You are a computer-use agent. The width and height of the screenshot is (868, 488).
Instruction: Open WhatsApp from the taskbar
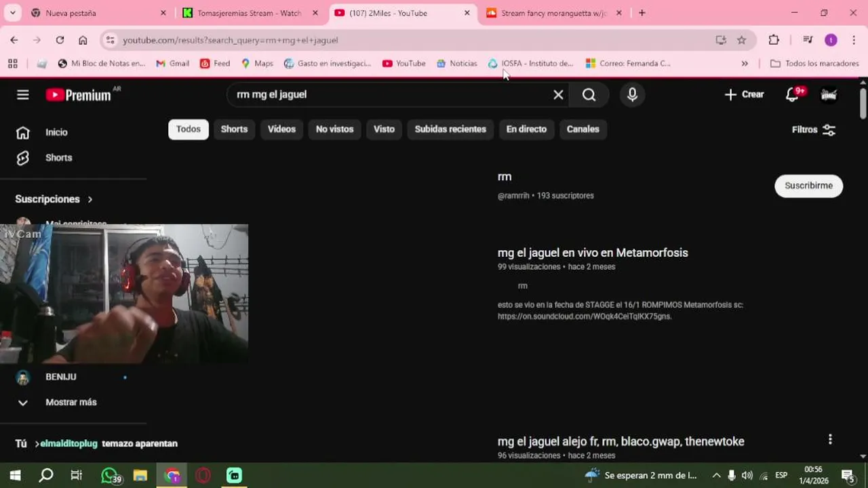coord(111,475)
